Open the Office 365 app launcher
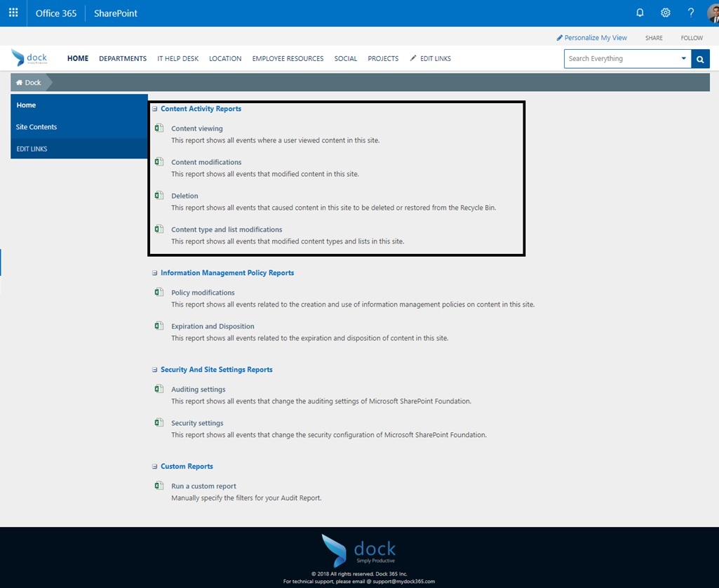719x588 pixels. coord(13,12)
